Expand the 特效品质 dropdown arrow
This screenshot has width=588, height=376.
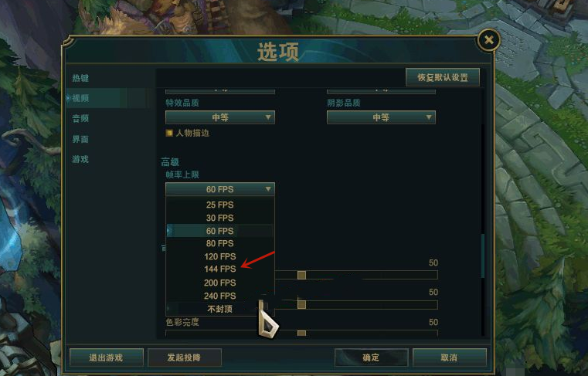click(x=268, y=117)
